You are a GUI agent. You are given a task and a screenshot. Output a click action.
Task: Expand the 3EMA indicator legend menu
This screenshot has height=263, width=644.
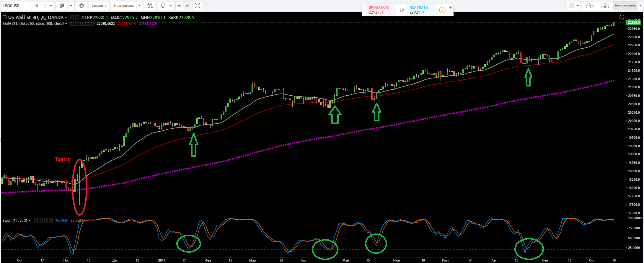[x=66, y=24]
